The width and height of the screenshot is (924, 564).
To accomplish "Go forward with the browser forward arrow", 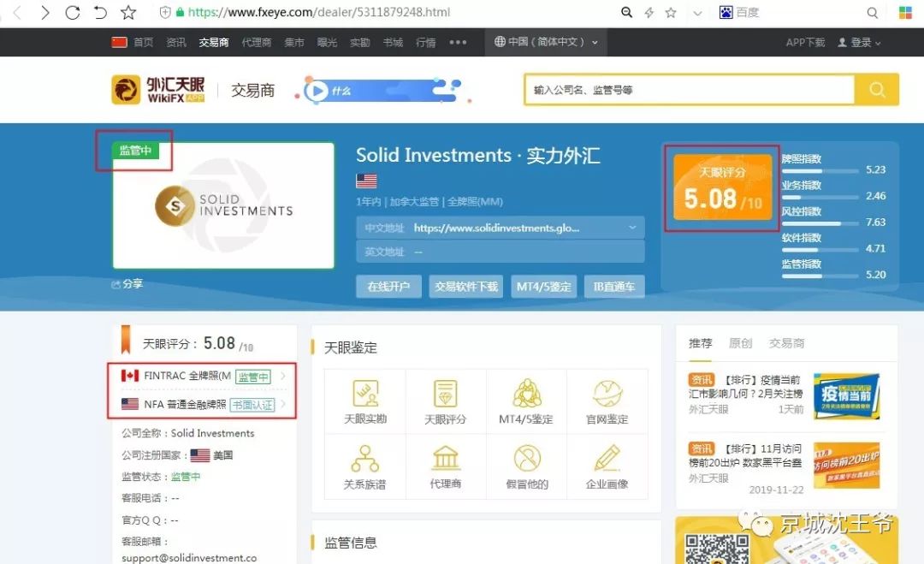I will 44,12.
